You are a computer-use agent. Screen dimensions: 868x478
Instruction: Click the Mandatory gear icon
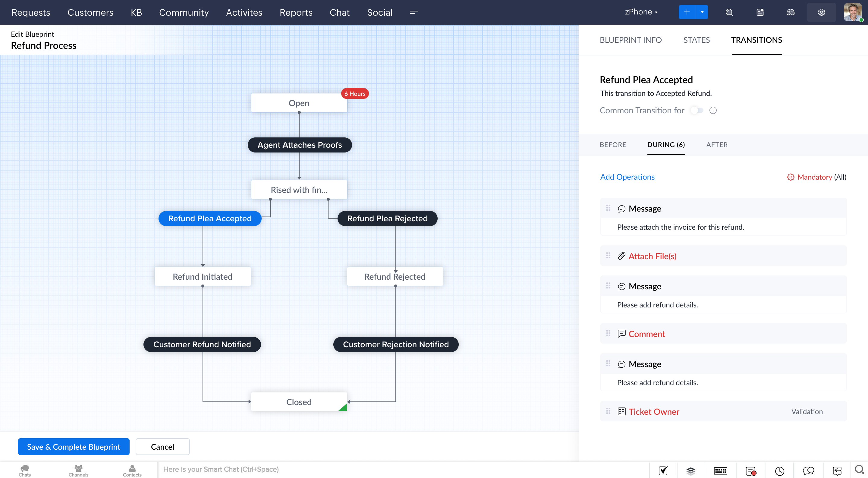791,177
